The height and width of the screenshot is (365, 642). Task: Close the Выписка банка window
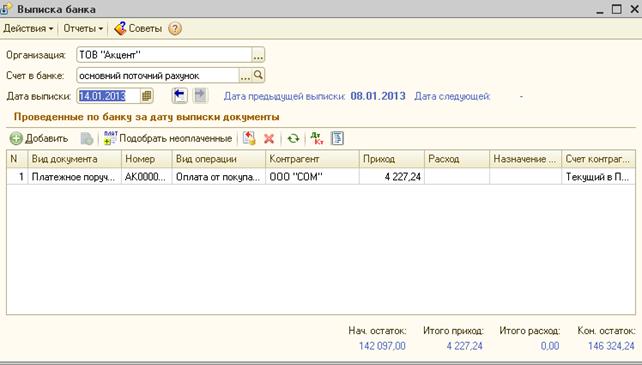[634, 9]
